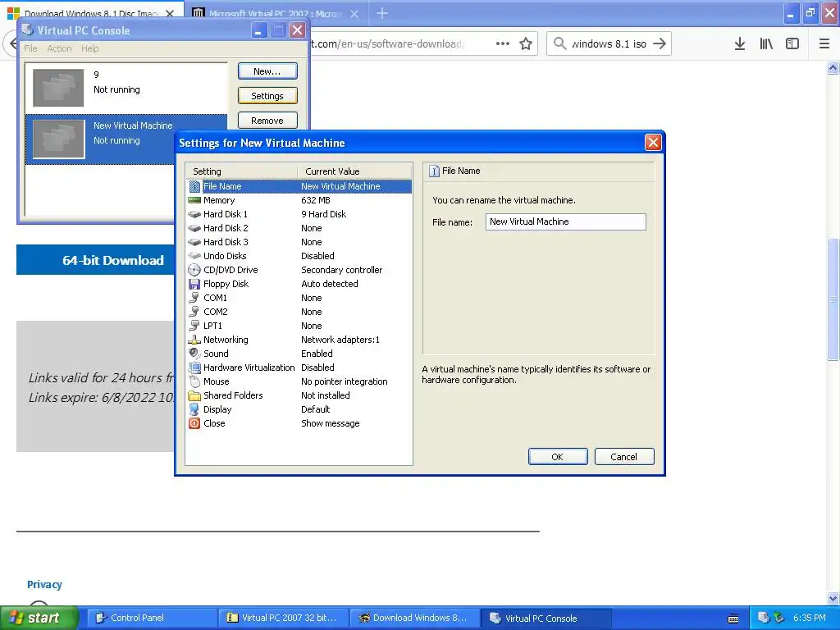Click Remove button in Virtual PC Console
The height and width of the screenshot is (630, 840).
click(x=267, y=121)
